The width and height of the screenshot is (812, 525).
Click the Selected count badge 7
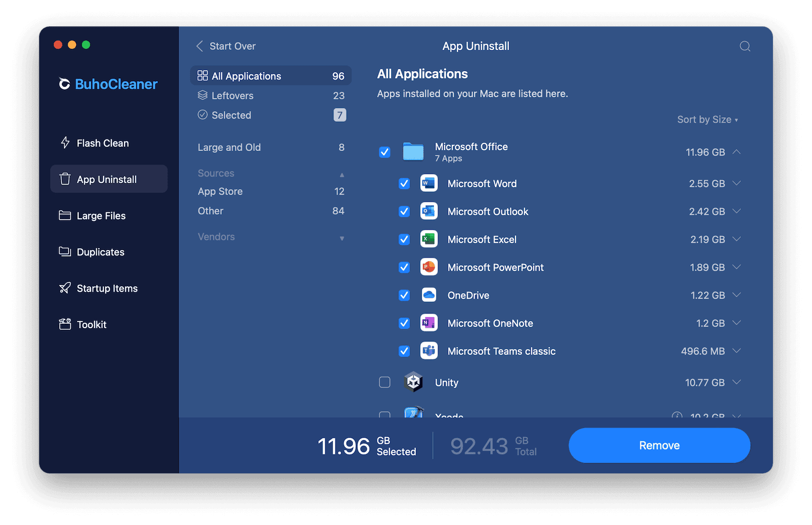pyautogui.click(x=340, y=115)
